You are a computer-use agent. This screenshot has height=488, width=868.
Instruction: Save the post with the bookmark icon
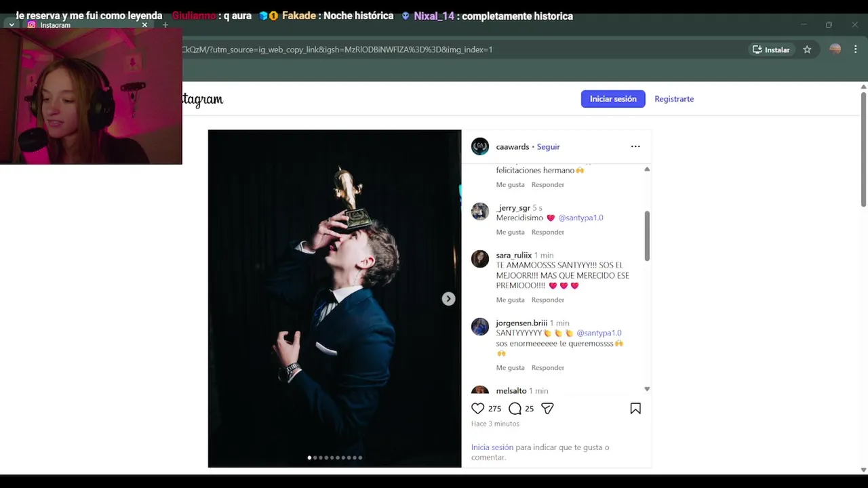[635, 409]
